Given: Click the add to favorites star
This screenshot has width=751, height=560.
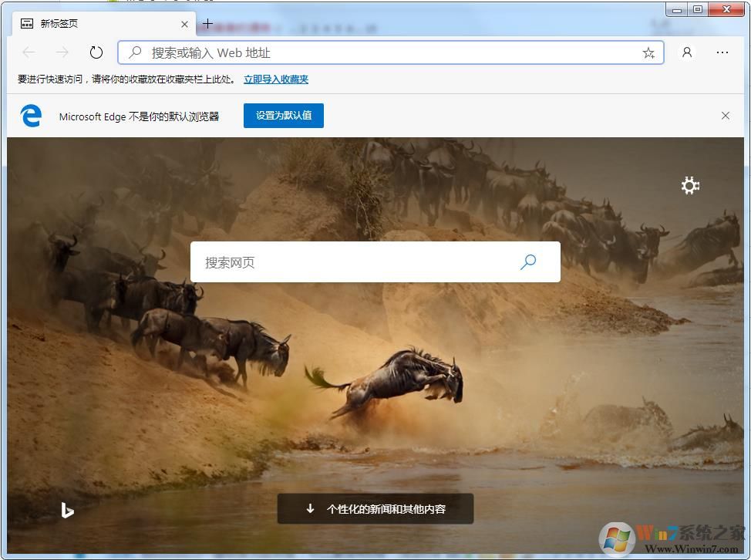Looking at the screenshot, I should 648,52.
